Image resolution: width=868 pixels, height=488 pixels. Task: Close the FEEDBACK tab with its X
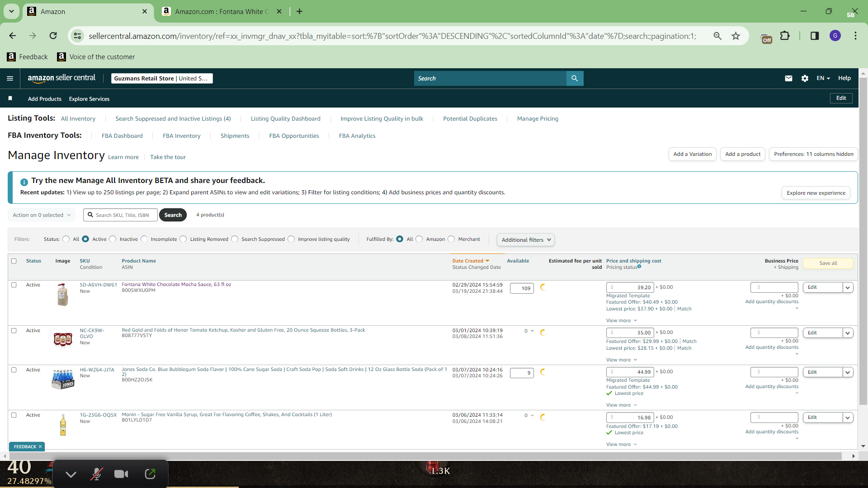[x=40, y=446]
